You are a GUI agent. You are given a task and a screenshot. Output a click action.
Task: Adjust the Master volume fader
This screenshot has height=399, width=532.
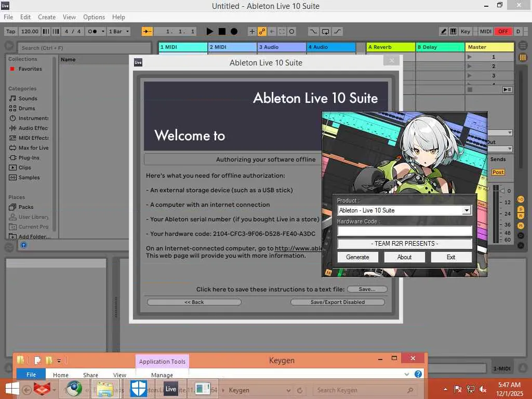coord(503,191)
